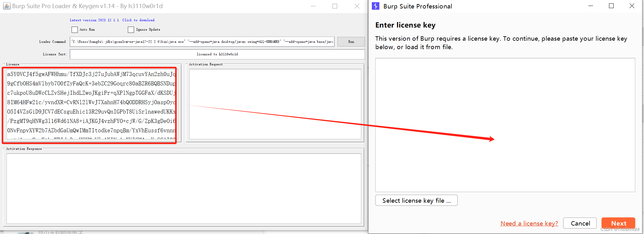Click the License panel label

[x=13, y=64]
